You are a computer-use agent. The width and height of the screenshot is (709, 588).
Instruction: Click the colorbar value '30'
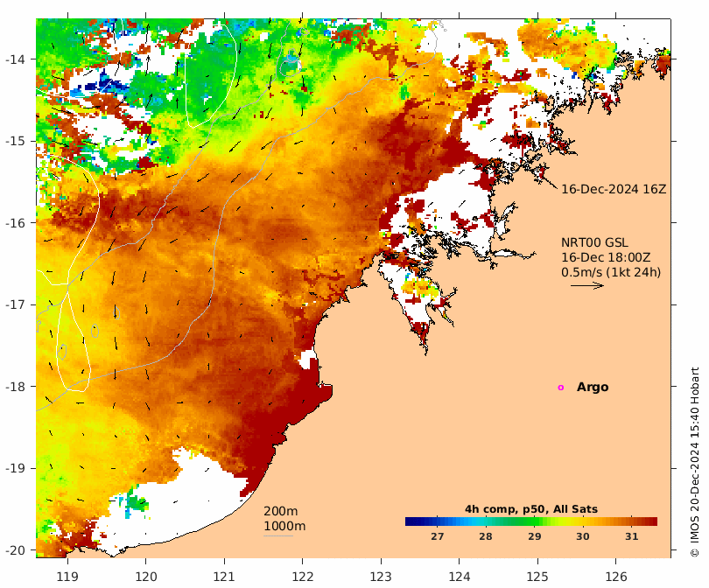click(x=583, y=536)
